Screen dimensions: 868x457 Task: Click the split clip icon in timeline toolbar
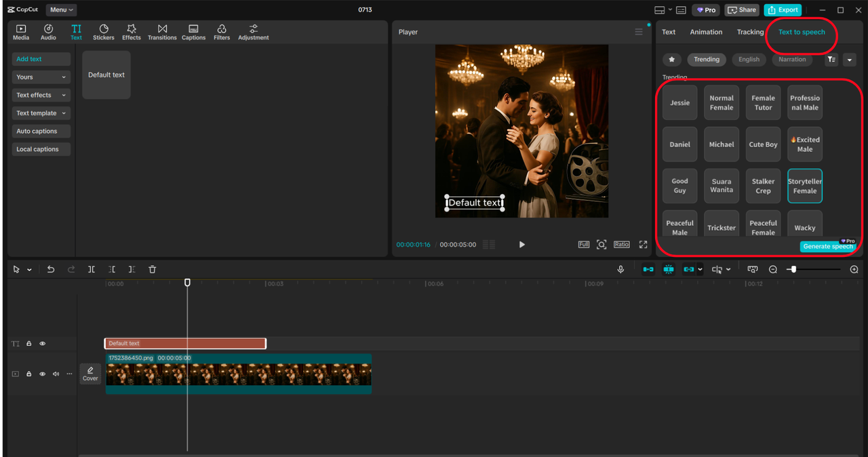coord(92,269)
